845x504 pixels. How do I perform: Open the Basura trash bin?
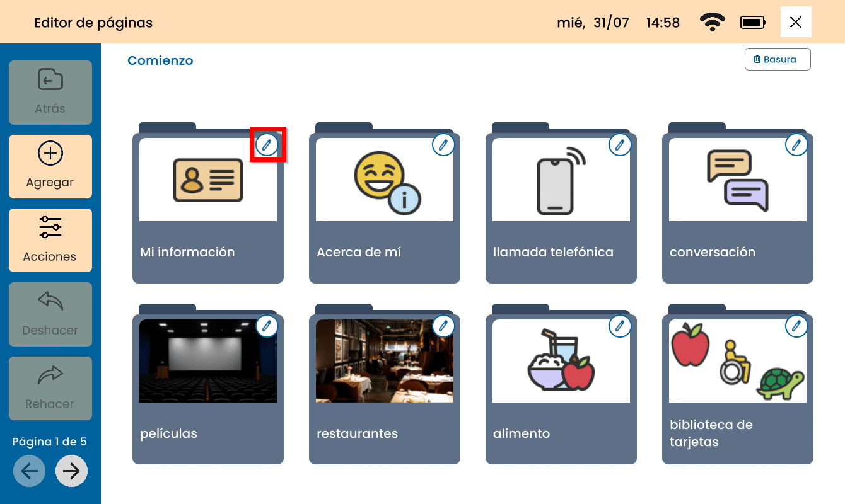777,59
